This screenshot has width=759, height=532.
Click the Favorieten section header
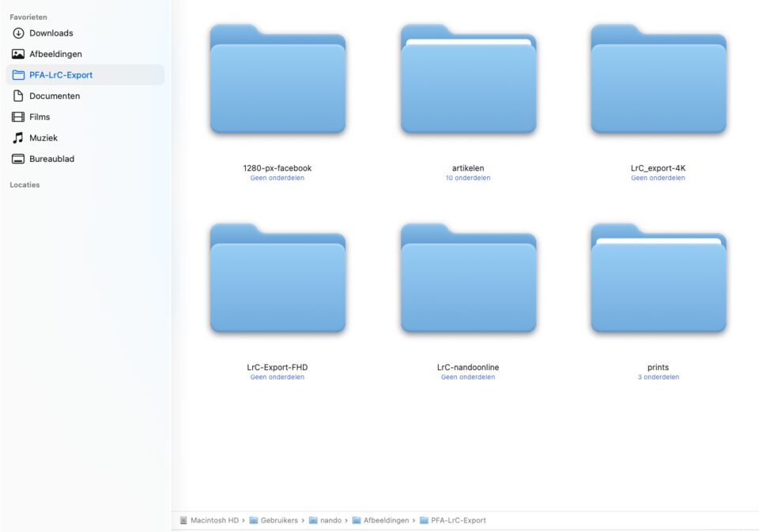28,17
